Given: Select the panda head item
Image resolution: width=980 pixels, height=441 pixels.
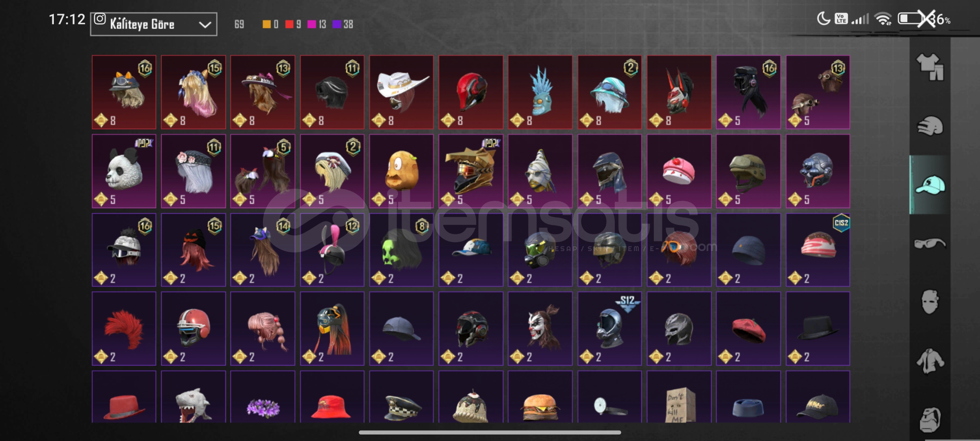Looking at the screenshot, I should (124, 171).
